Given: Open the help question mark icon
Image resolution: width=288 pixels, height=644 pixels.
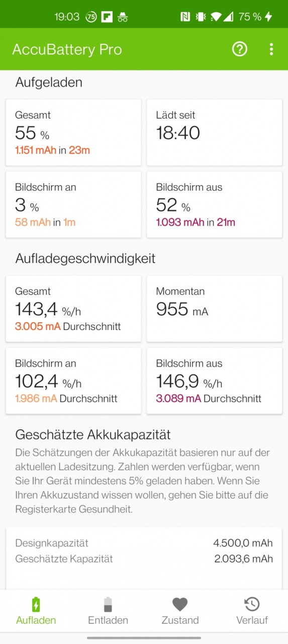Looking at the screenshot, I should click(x=240, y=49).
